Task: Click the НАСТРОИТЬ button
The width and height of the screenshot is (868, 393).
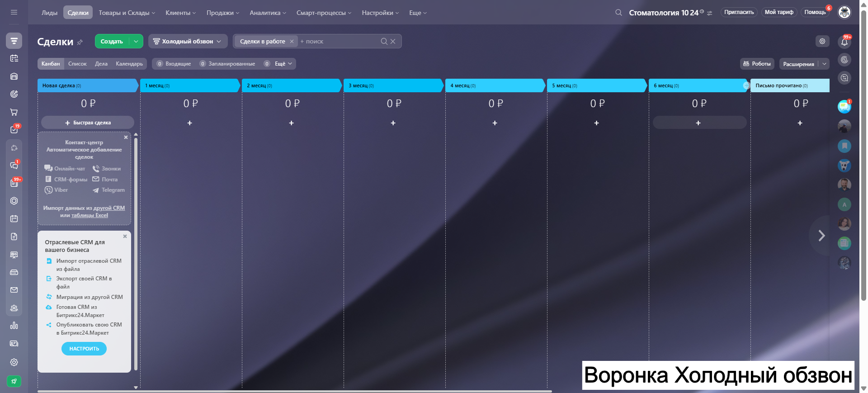Action: (x=84, y=349)
